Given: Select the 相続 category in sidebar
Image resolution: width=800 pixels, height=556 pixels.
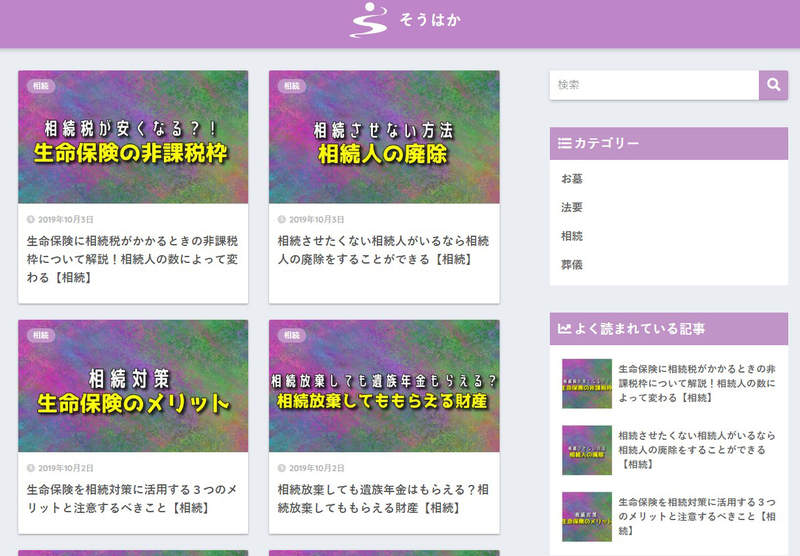Looking at the screenshot, I should point(572,236).
